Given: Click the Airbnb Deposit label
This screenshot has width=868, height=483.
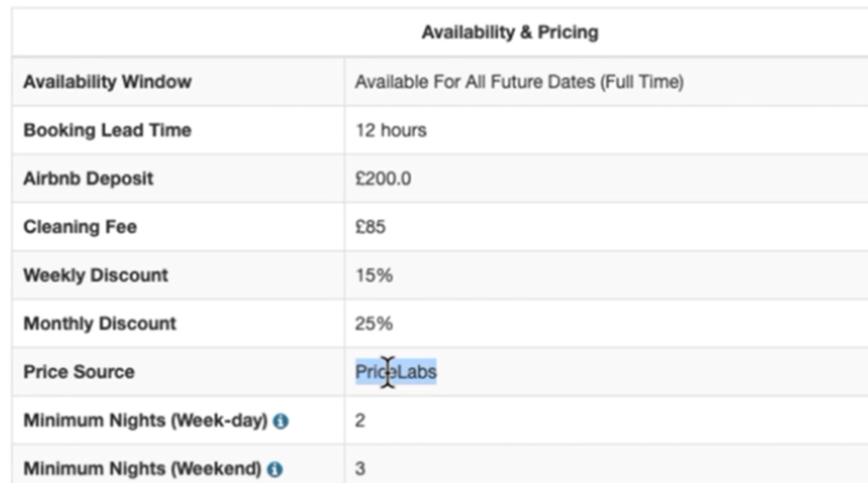Looking at the screenshot, I should (x=88, y=179).
